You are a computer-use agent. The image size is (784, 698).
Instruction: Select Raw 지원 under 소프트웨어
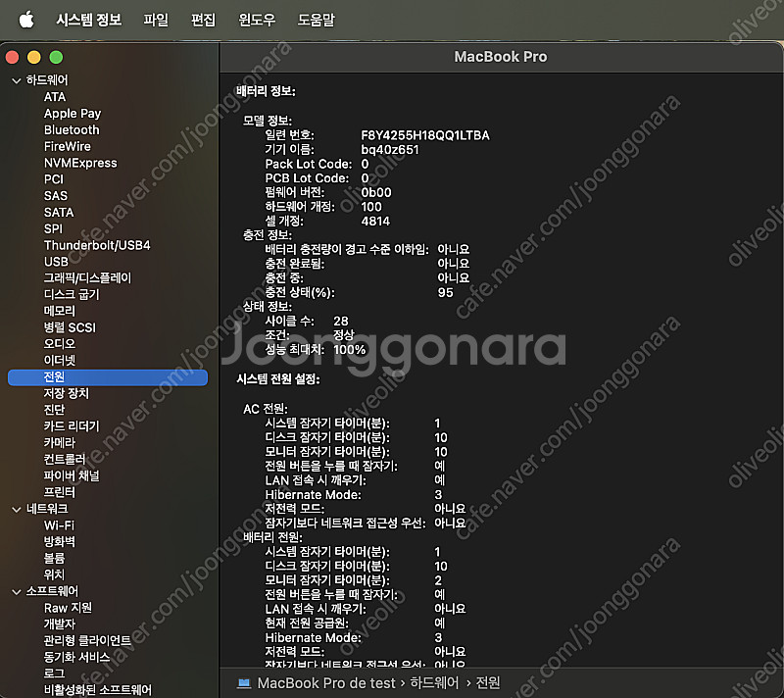click(x=68, y=608)
